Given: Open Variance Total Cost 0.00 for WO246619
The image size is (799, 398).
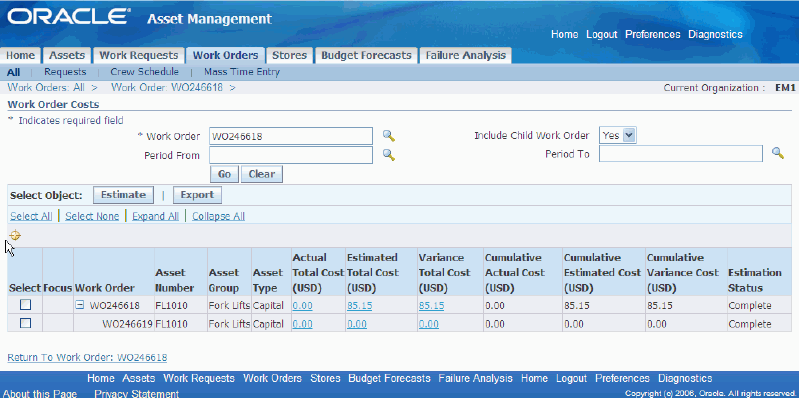Looking at the screenshot, I should click(x=429, y=324).
